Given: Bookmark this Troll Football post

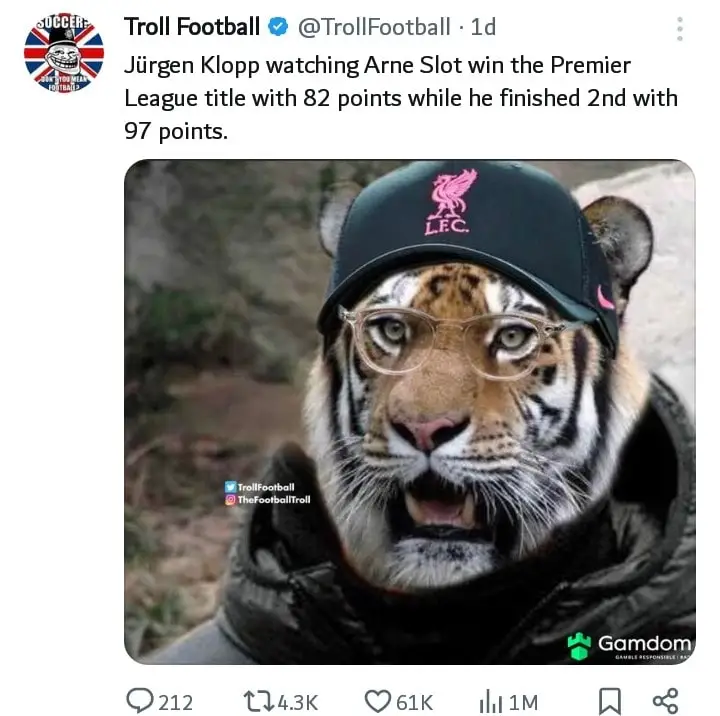Looking at the screenshot, I should click(609, 701).
